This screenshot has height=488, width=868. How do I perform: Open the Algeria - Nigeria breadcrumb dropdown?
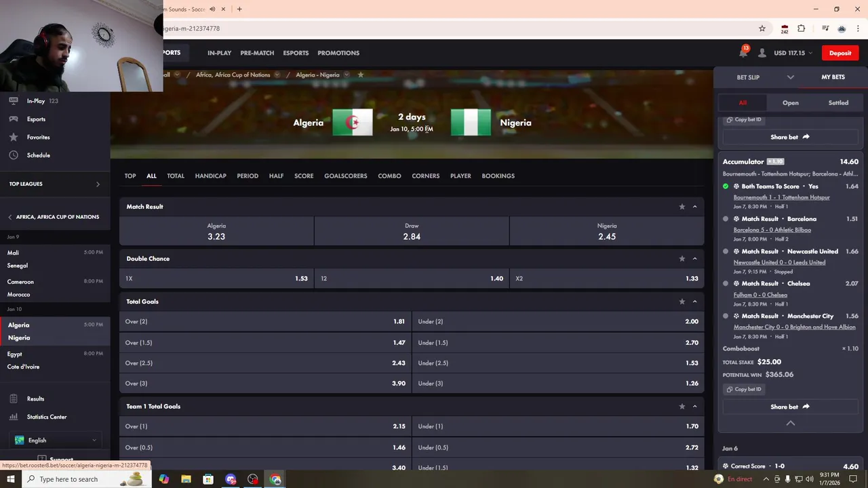(347, 75)
